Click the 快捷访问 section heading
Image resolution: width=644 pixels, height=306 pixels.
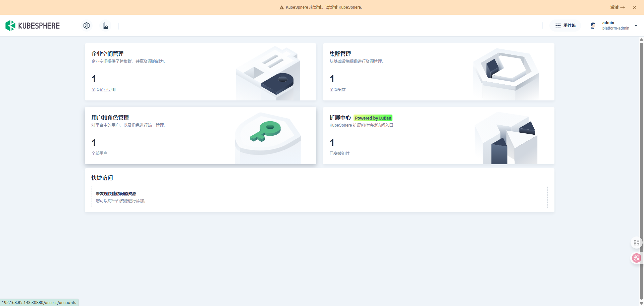102,178
